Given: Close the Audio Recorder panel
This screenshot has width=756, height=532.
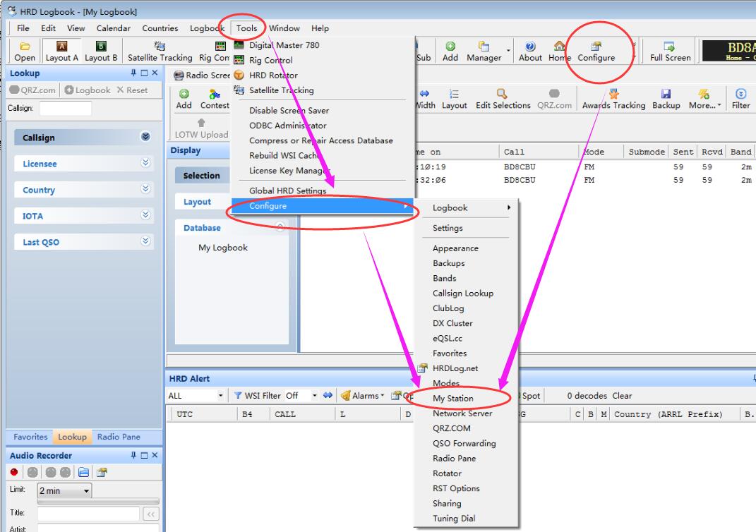Looking at the screenshot, I should (155, 455).
